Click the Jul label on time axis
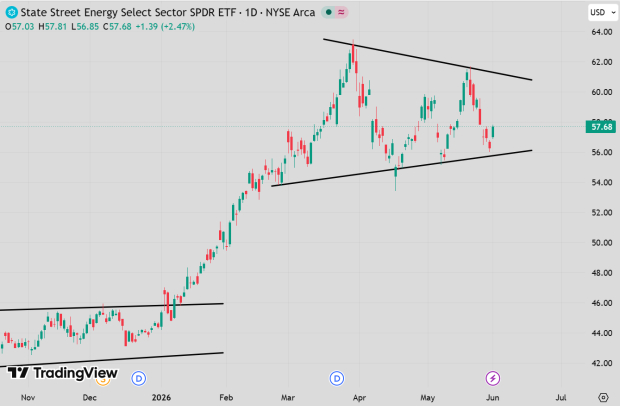This screenshot has width=620, height=406. pyautogui.click(x=561, y=397)
